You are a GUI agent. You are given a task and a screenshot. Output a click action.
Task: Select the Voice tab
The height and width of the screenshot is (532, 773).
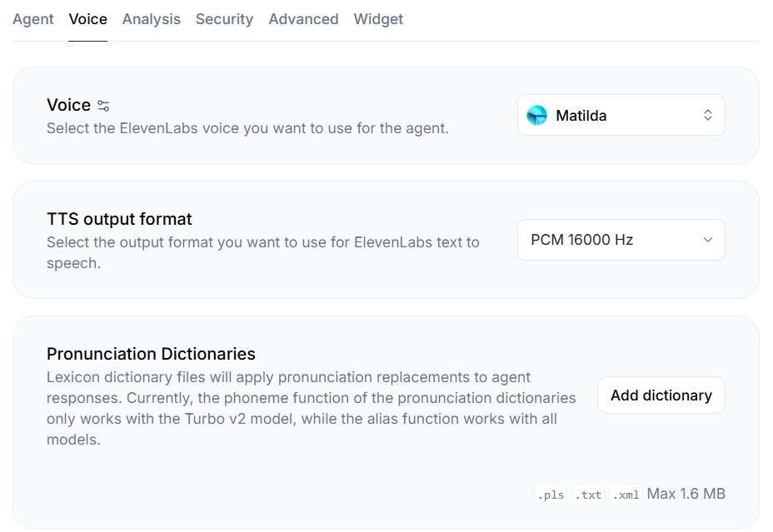tap(87, 19)
